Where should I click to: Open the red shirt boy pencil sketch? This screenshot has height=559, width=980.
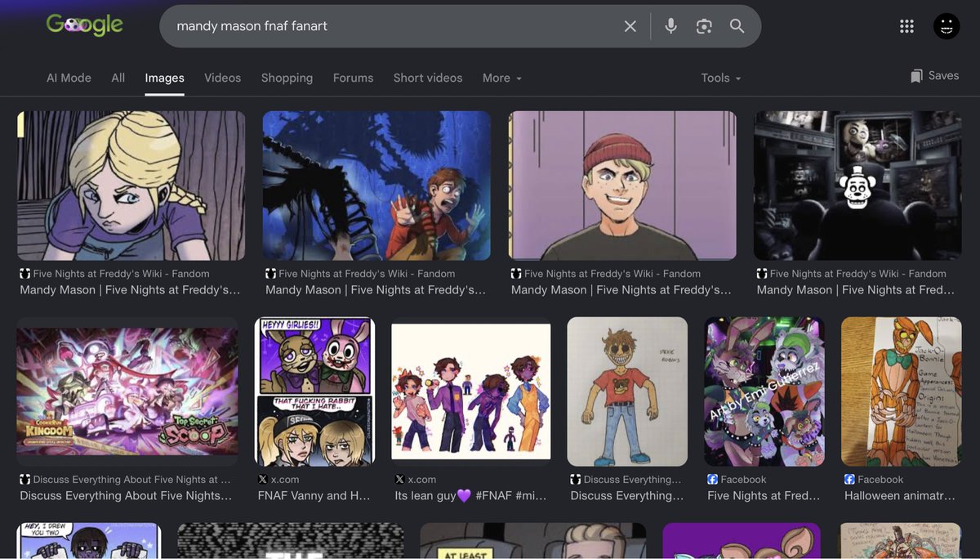coord(627,391)
